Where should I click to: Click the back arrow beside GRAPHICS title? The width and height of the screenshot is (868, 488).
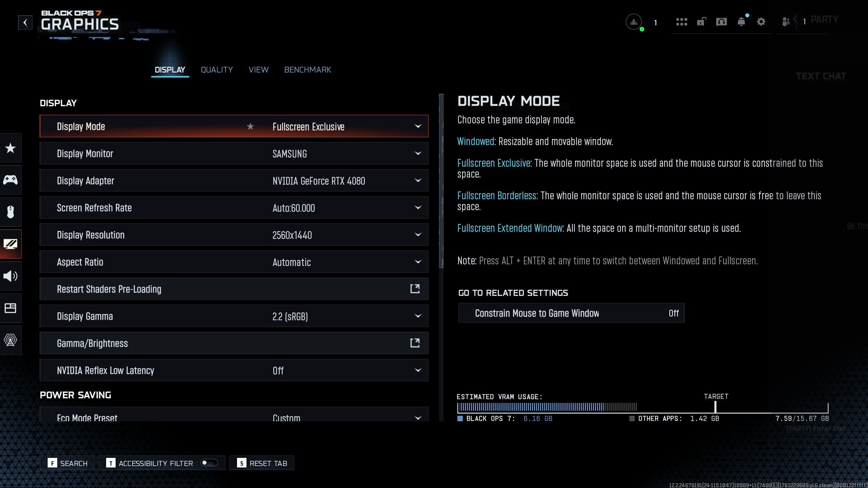pos(25,23)
